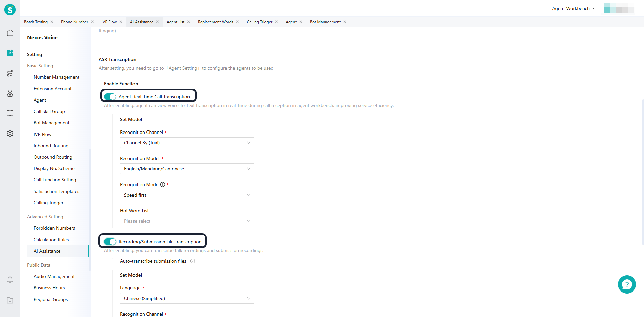The image size is (644, 317).
Task: Open Regional Groups in sidebar
Action: (x=51, y=299)
